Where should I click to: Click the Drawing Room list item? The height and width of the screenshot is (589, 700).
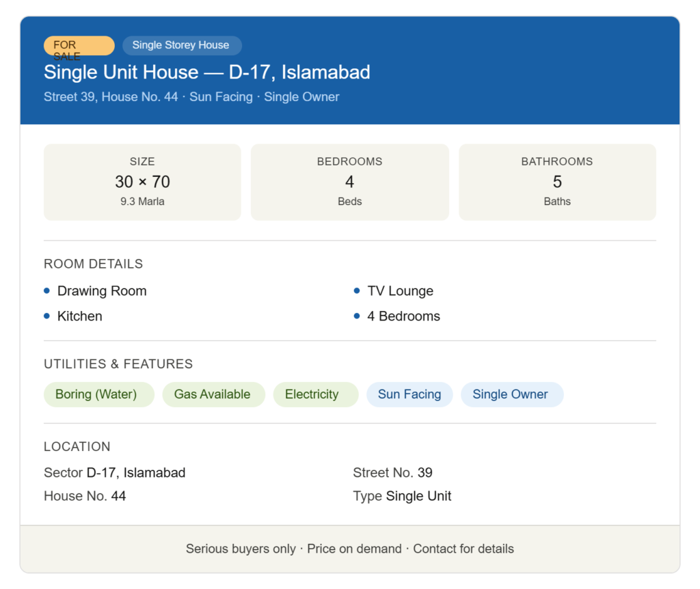(x=95, y=291)
